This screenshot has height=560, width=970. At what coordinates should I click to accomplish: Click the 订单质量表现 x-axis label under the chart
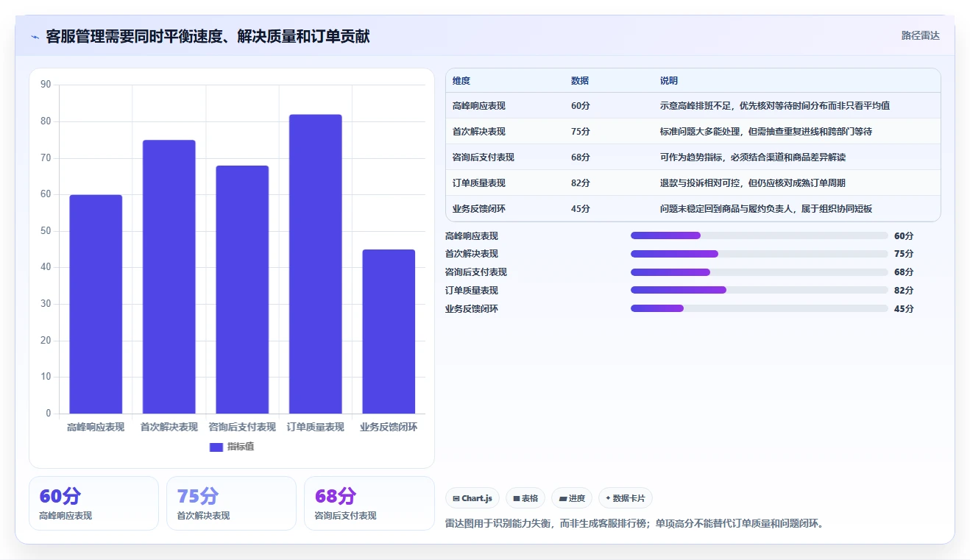[315, 428]
